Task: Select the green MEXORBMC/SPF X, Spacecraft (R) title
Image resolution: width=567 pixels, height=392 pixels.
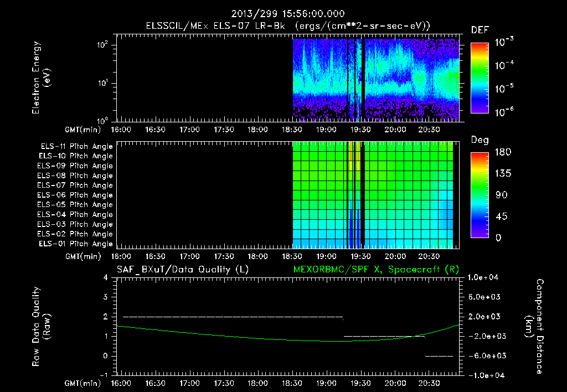Action: point(376,270)
